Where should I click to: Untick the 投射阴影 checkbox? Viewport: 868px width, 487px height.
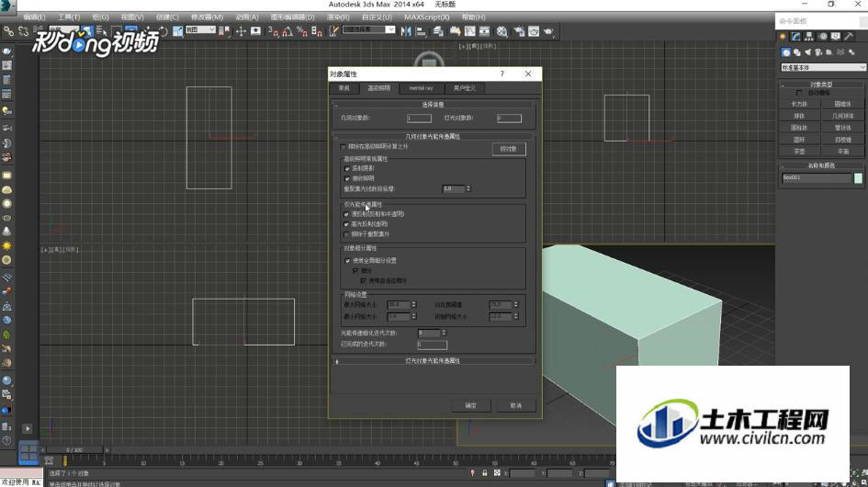pyautogui.click(x=347, y=168)
